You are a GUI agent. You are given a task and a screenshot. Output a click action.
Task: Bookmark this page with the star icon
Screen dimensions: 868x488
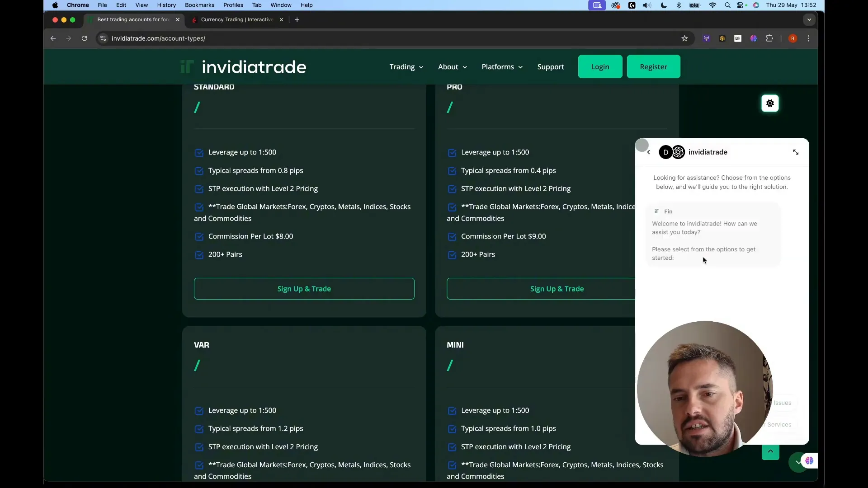(684, 38)
